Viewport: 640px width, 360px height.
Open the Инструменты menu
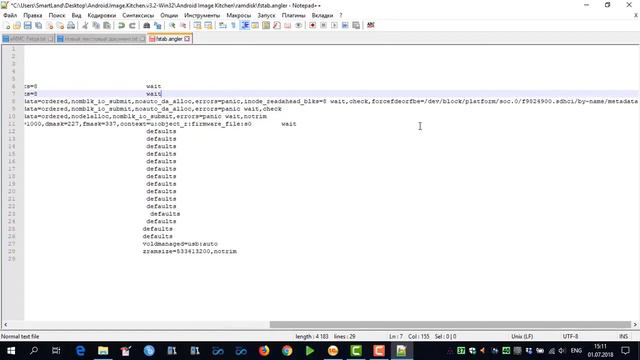pyautogui.click(x=202, y=15)
